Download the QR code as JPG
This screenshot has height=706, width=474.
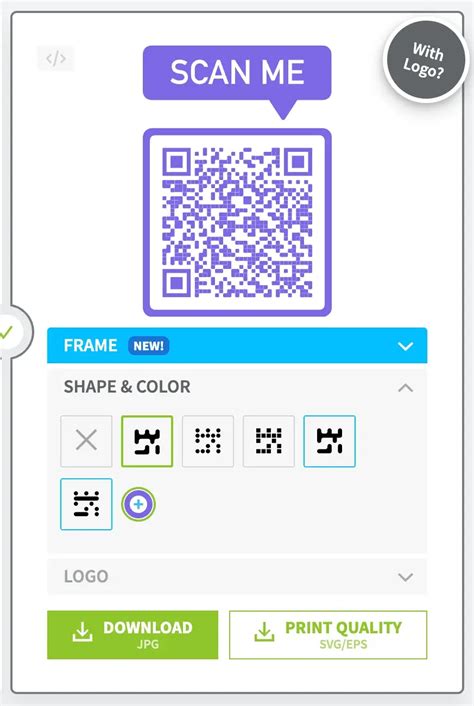click(x=133, y=635)
